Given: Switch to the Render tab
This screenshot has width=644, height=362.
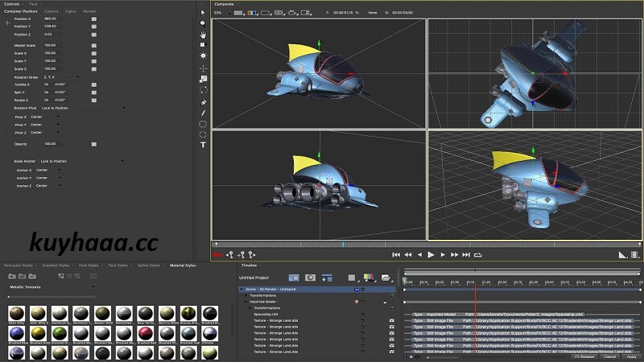Looking at the screenshot, I should click(x=89, y=11).
